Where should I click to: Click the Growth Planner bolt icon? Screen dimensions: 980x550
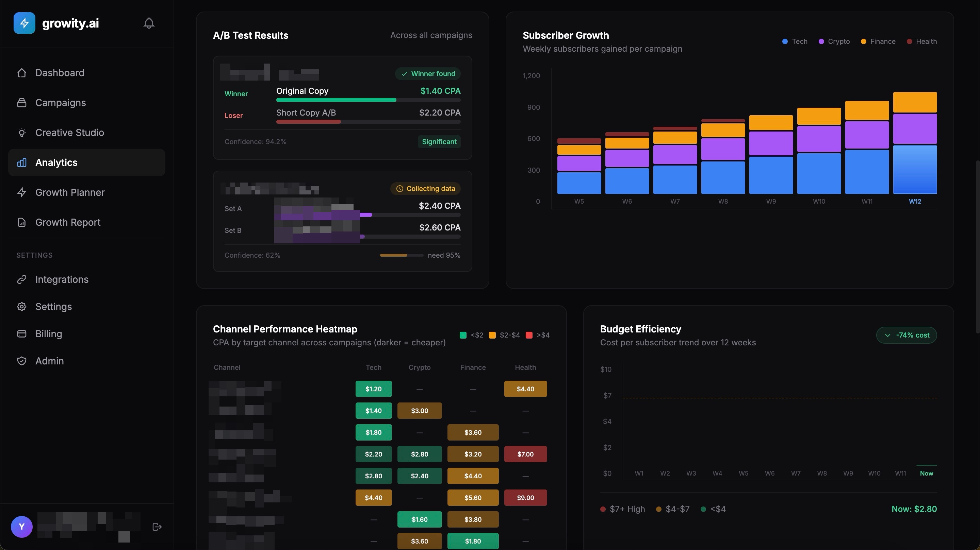[22, 192]
